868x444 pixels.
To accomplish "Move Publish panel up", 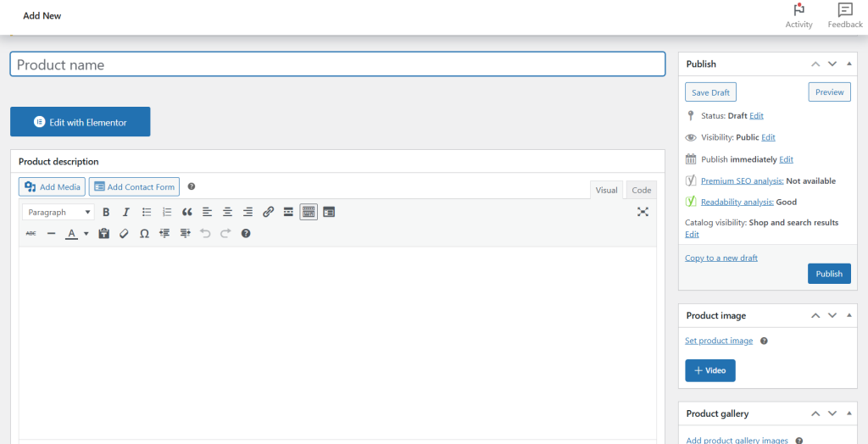I will (815, 64).
